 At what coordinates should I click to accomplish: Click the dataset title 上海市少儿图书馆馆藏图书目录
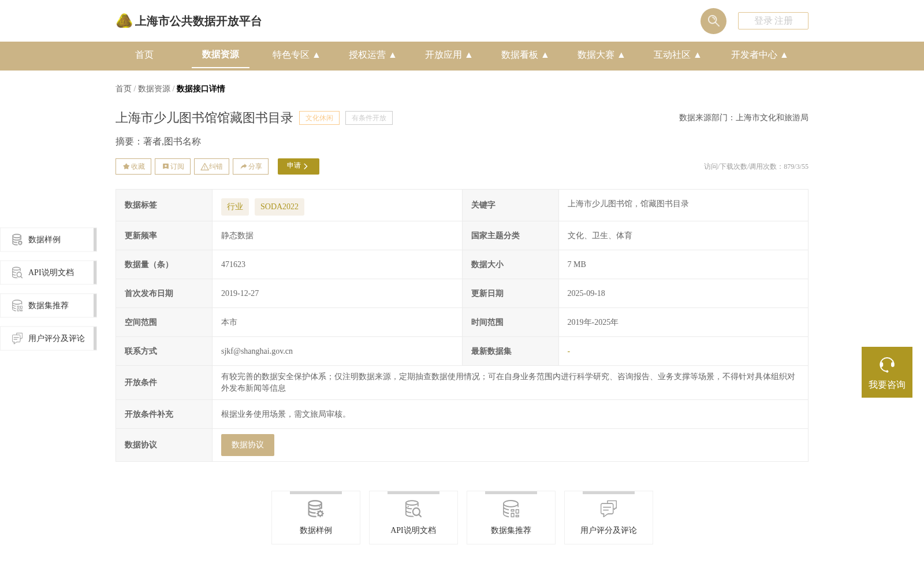(204, 118)
